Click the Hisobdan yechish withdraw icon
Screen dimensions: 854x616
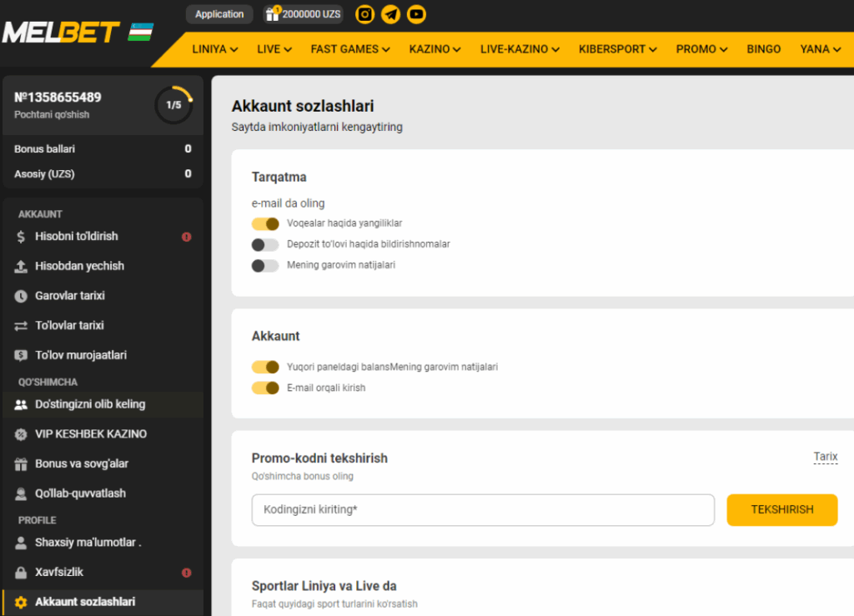coord(21,267)
